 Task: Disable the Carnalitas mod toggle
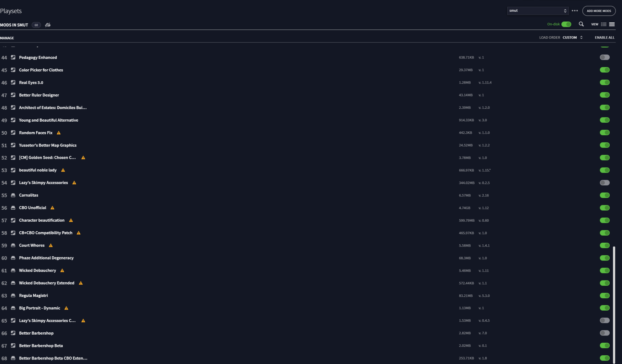click(605, 195)
